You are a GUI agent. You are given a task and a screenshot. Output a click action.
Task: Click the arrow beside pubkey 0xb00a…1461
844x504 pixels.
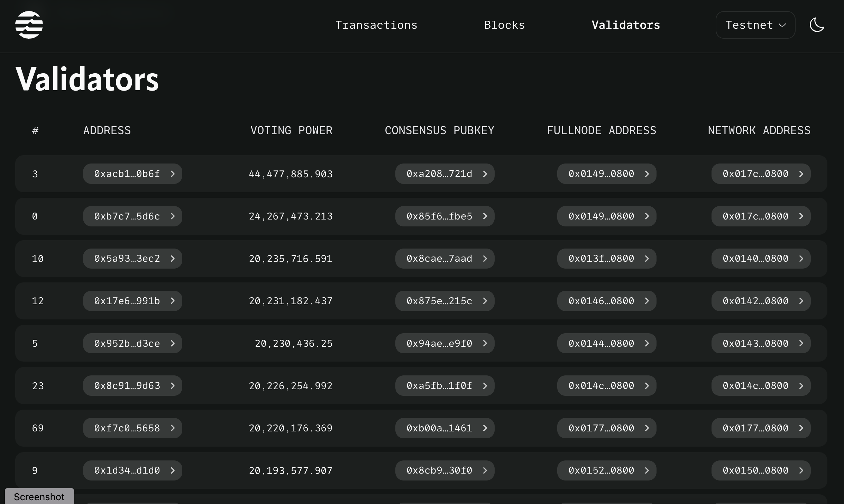click(486, 428)
